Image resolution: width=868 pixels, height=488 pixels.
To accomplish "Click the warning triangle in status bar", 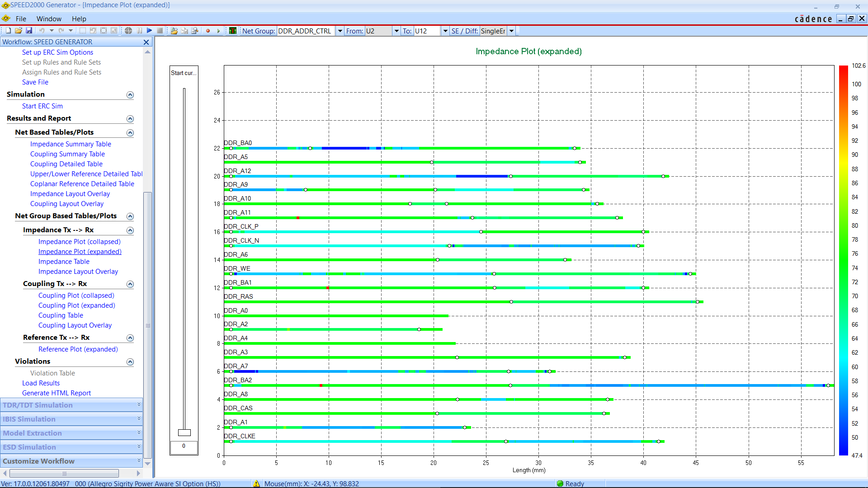I will [256, 483].
